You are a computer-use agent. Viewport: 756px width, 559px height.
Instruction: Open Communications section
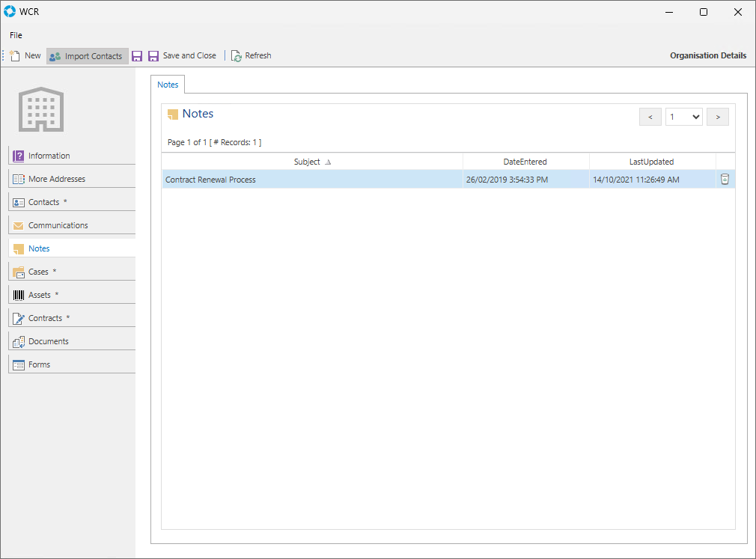coord(58,225)
